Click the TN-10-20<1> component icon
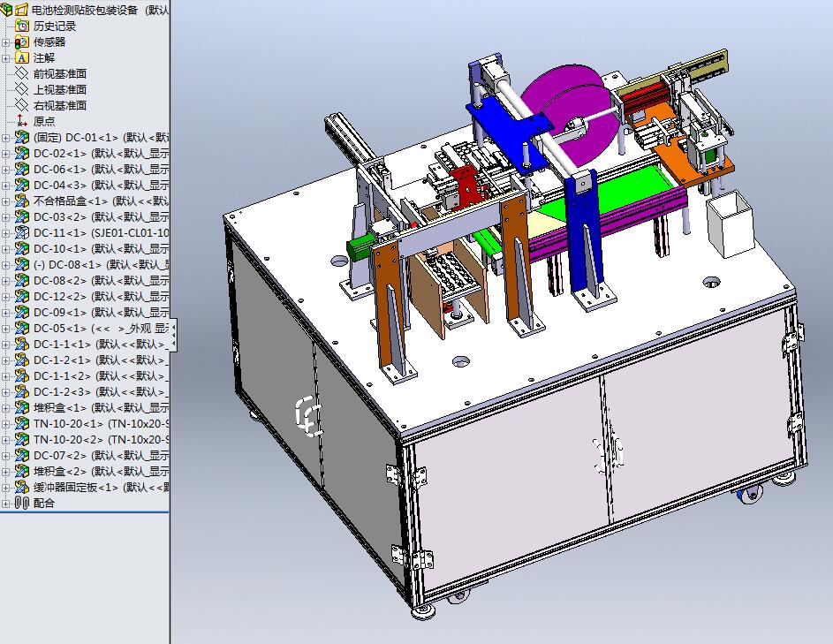833x644 pixels. point(21,423)
